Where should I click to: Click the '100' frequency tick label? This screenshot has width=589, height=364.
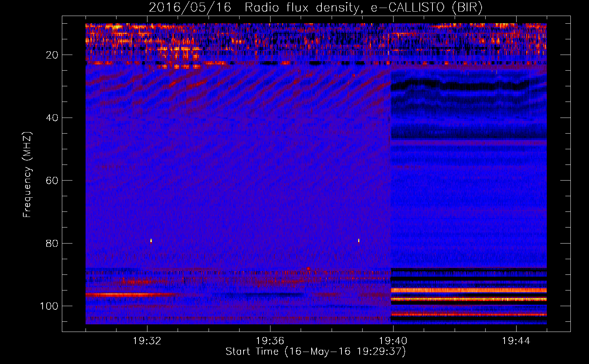pos(49,306)
